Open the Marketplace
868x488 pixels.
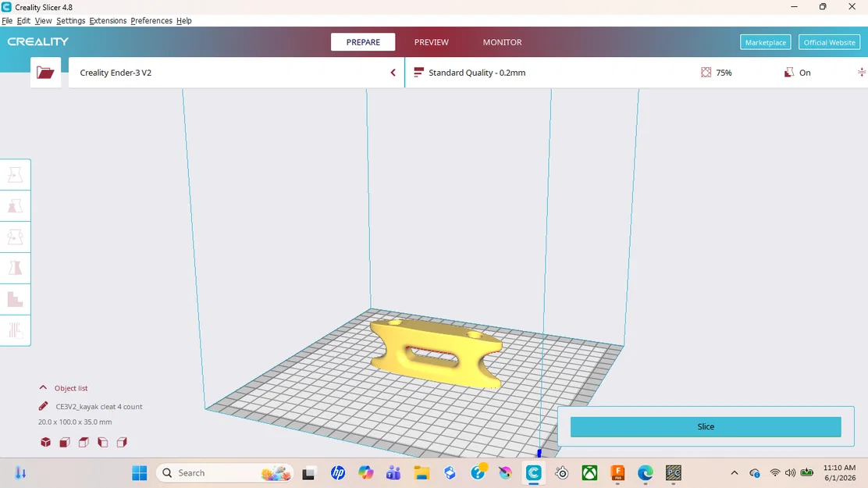pyautogui.click(x=766, y=42)
